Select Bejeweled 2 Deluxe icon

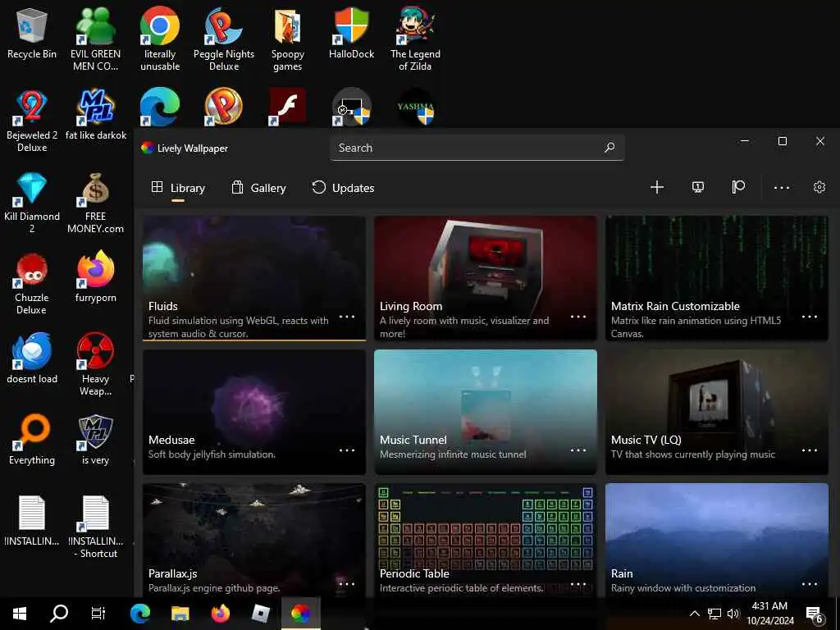point(32,121)
